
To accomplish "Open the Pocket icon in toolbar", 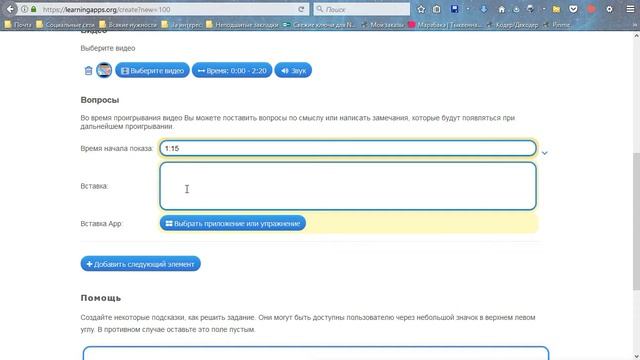I will click(573, 9).
